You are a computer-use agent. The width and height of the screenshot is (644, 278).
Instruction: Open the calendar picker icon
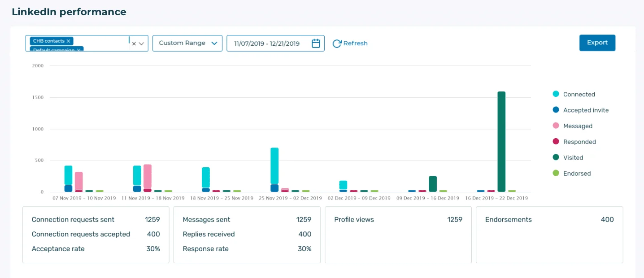click(316, 43)
